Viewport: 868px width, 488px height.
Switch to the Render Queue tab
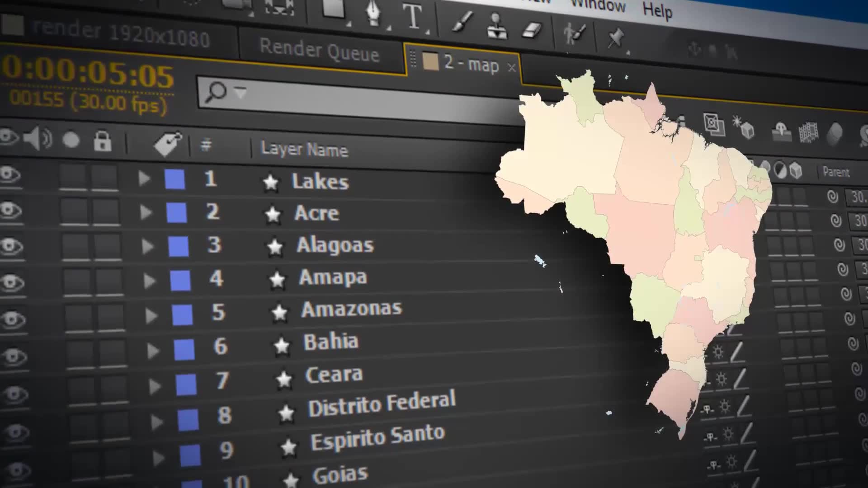pos(319,51)
